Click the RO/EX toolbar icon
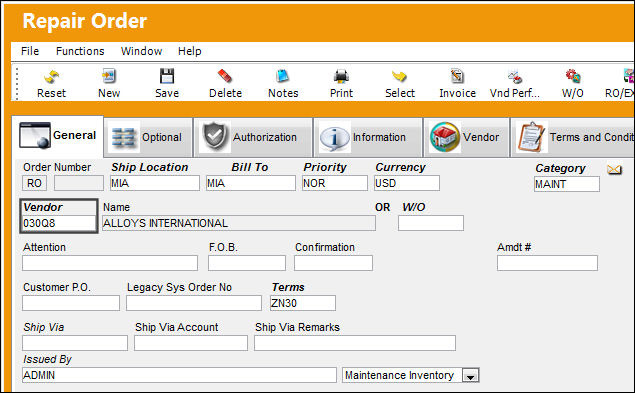This screenshot has height=393, width=635. coord(628,76)
